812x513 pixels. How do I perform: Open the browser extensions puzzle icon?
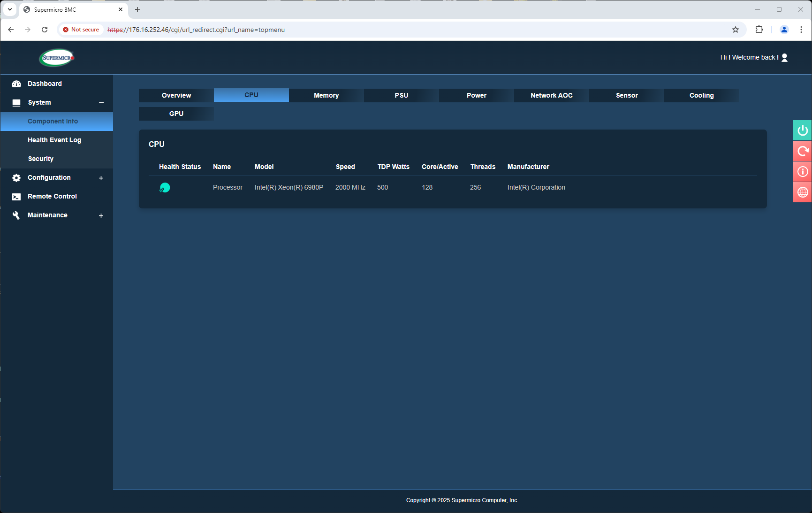pos(759,30)
